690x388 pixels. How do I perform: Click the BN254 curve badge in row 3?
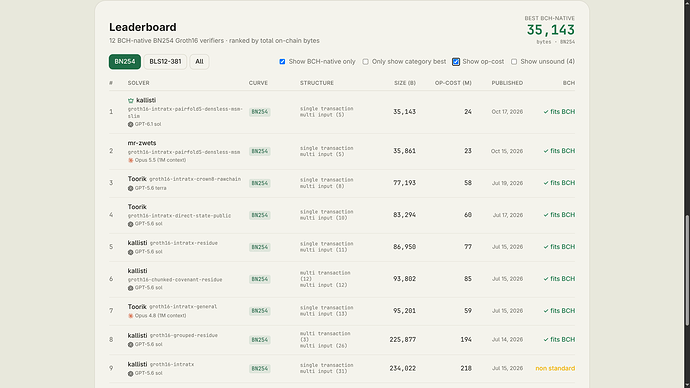click(260, 183)
